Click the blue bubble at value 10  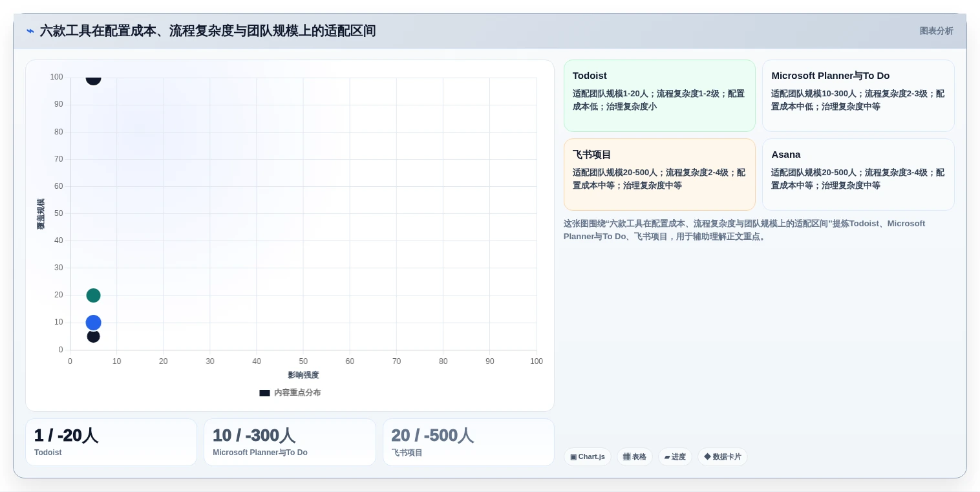point(93,323)
